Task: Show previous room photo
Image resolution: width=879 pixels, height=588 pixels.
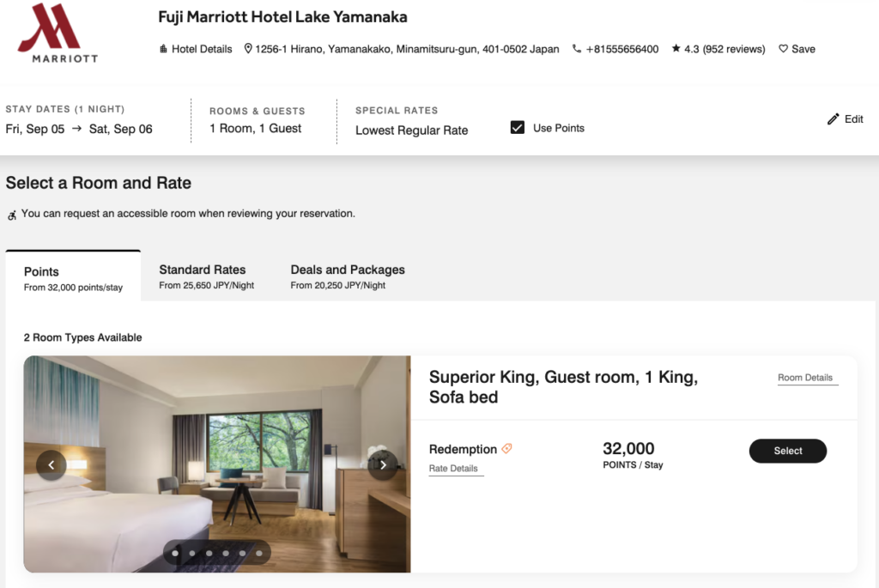Action: pyautogui.click(x=52, y=464)
